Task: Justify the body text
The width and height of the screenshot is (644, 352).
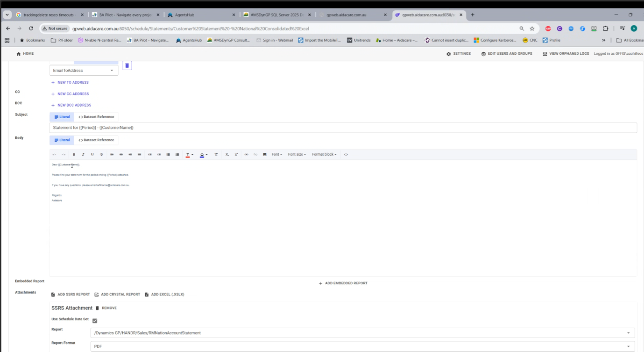Action: (x=139, y=154)
